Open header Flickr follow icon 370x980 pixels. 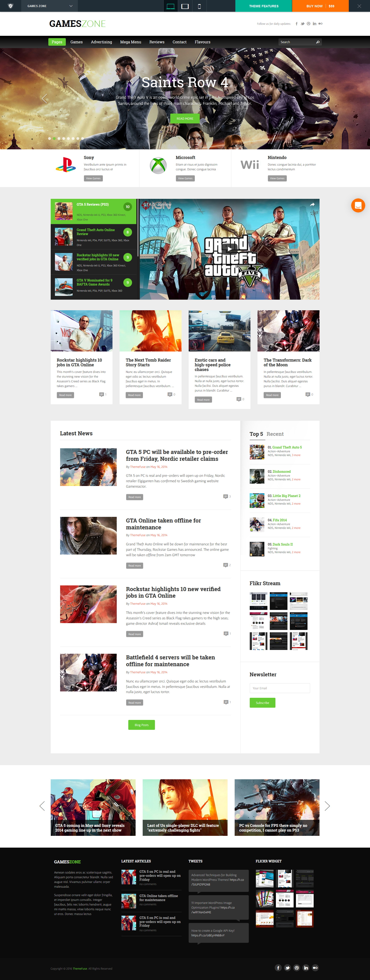[x=320, y=24]
